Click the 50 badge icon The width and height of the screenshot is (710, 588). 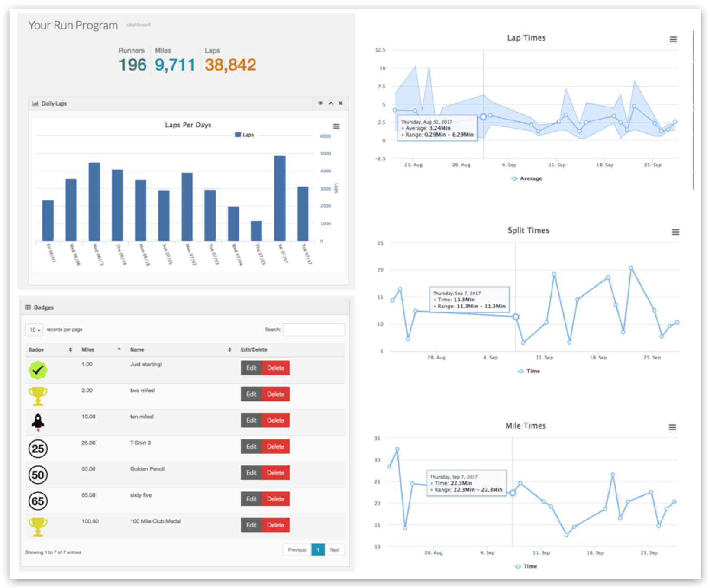tap(38, 475)
